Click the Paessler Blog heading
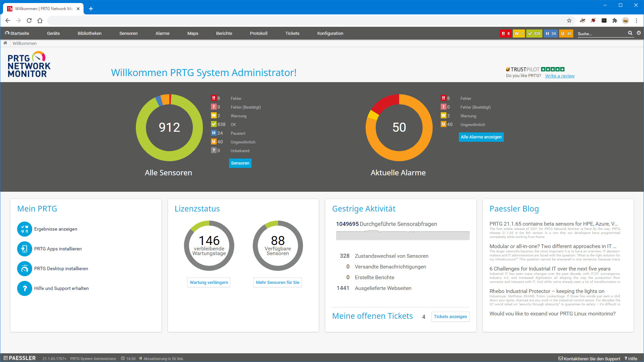Image resolution: width=644 pixels, height=362 pixels. tap(514, 209)
